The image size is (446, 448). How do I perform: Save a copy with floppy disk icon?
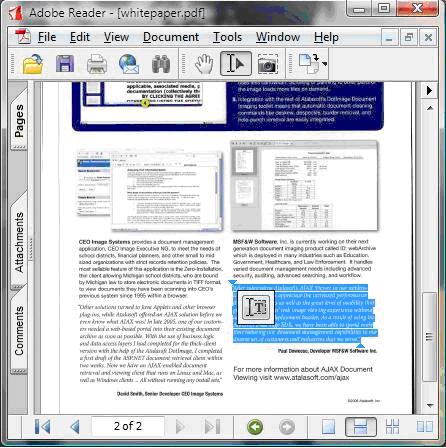(65, 64)
